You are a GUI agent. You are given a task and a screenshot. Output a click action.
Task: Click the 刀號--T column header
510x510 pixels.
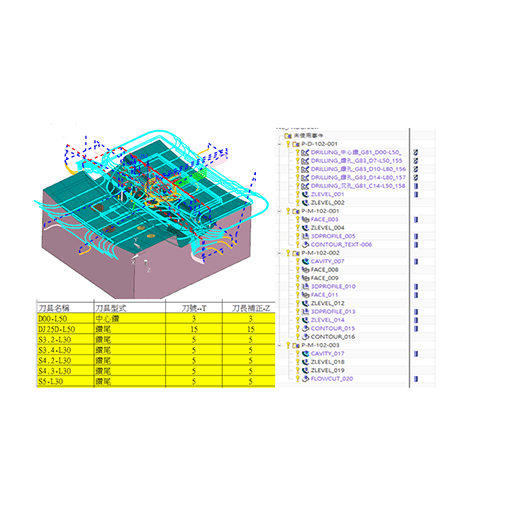tap(194, 308)
